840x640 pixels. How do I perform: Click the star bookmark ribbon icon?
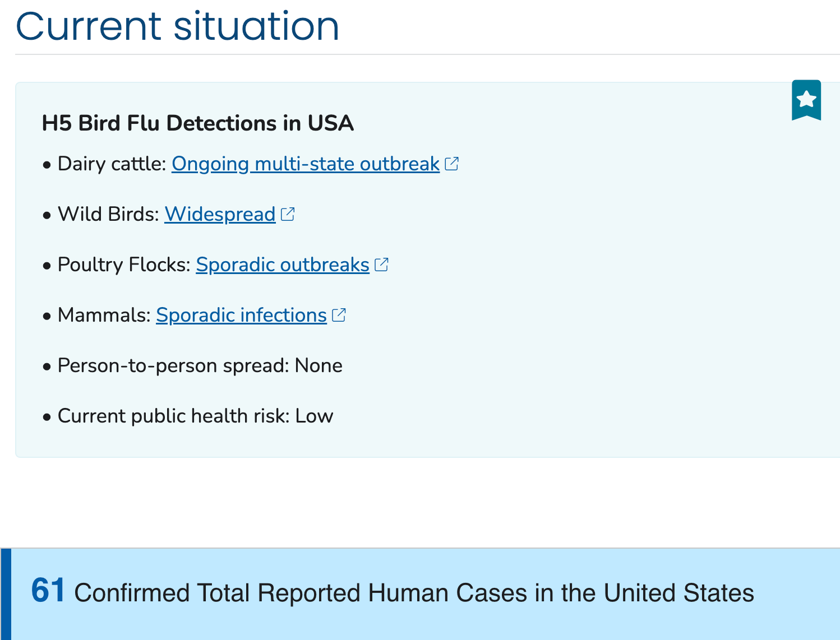pos(806,100)
